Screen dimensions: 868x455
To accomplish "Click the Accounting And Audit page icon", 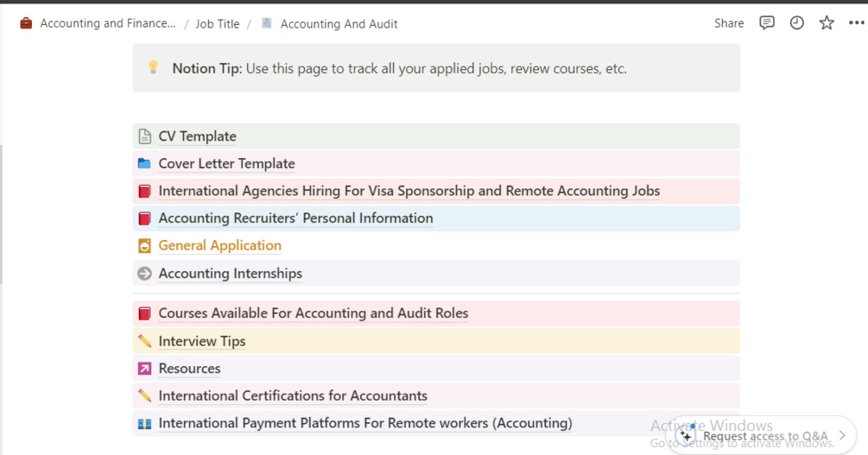I will coord(267,23).
